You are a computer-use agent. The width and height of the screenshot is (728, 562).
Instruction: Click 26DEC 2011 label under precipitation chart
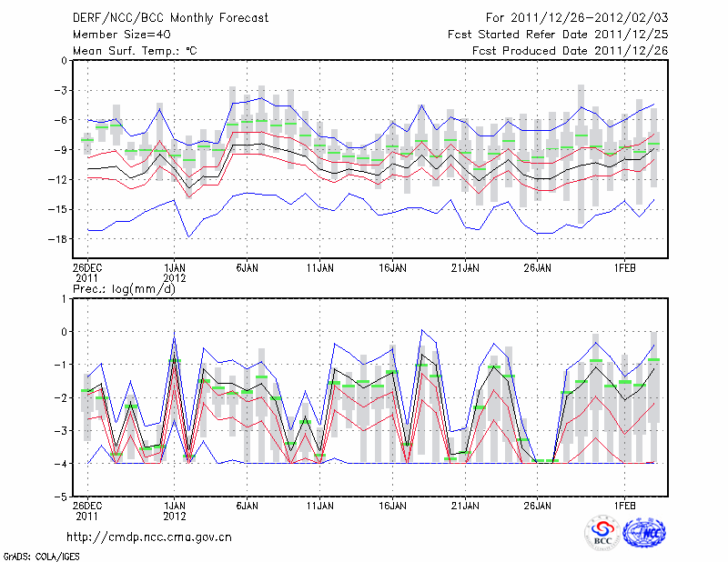(x=87, y=509)
